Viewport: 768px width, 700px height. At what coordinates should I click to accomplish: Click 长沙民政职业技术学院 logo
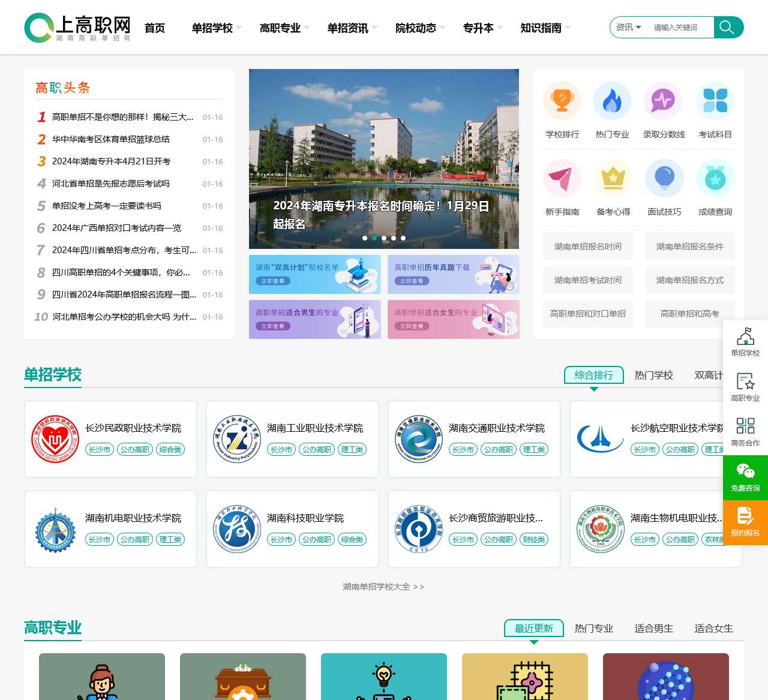click(x=55, y=439)
